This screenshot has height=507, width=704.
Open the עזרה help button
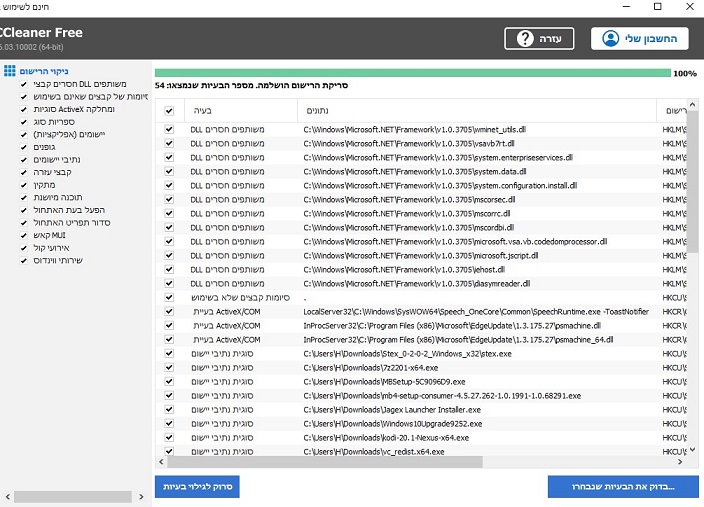[539, 39]
